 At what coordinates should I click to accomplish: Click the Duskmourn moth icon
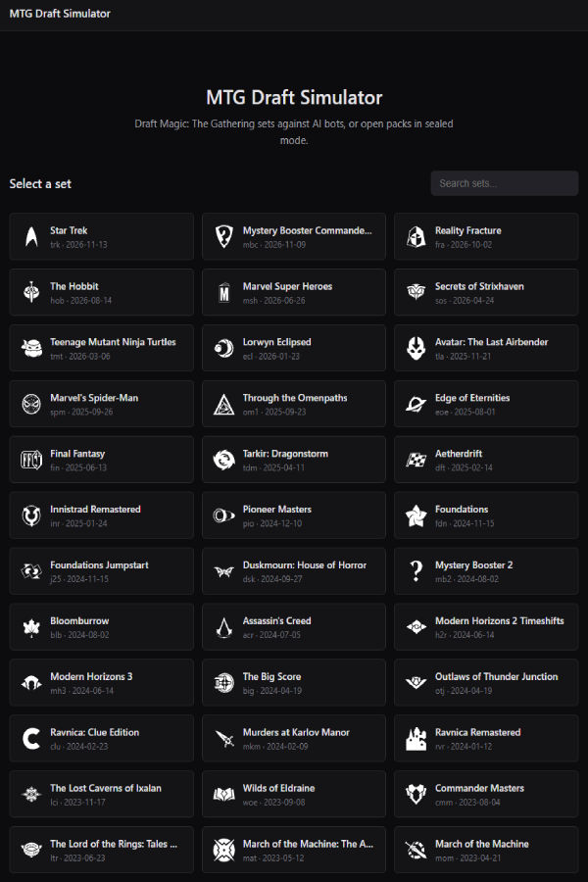[224, 571]
